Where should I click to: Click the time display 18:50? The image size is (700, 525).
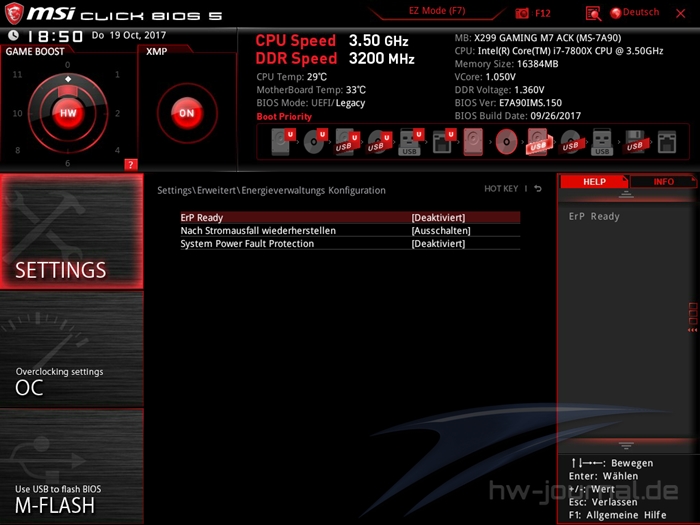[x=55, y=36]
